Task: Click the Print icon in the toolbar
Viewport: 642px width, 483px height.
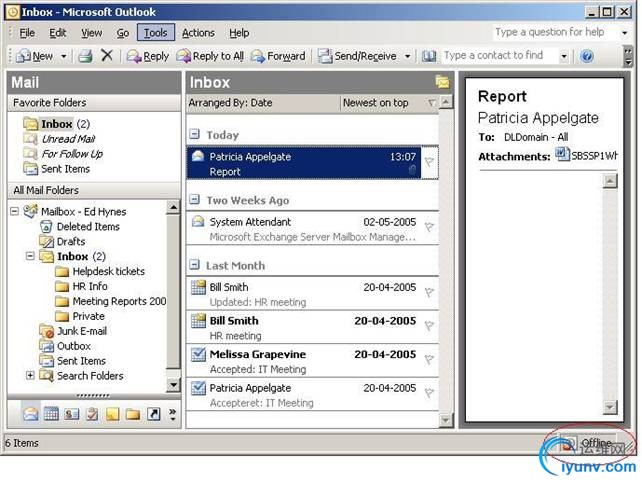Action: [x=85, y=56]
